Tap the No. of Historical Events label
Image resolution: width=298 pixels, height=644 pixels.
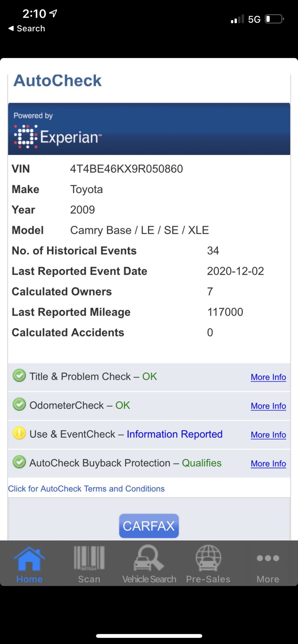74,251
